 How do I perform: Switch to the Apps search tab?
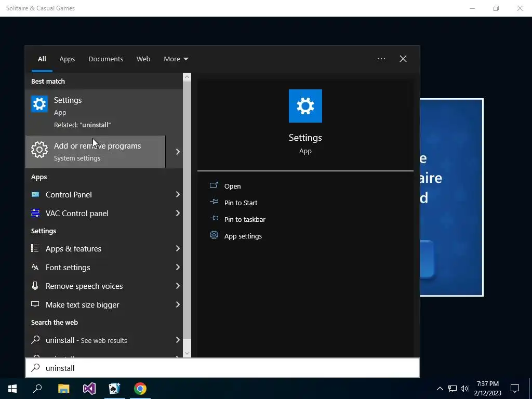(67, 59)
